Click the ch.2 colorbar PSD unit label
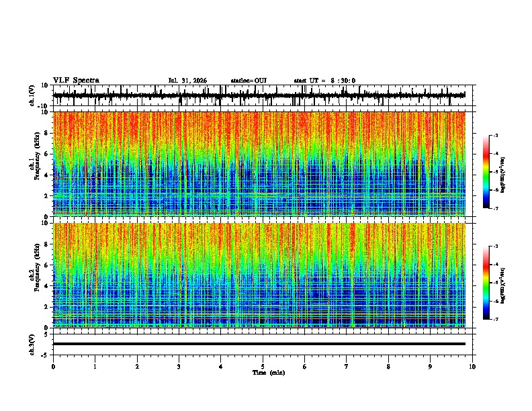Image resolution: width=532 pixels, height=411 pixels. pos(502,285)
